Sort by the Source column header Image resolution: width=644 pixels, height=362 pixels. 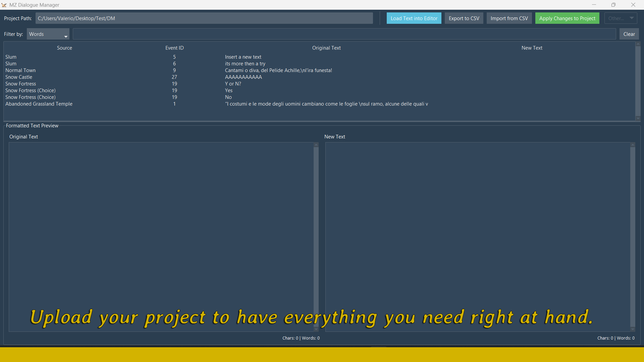tap(64, 48)
